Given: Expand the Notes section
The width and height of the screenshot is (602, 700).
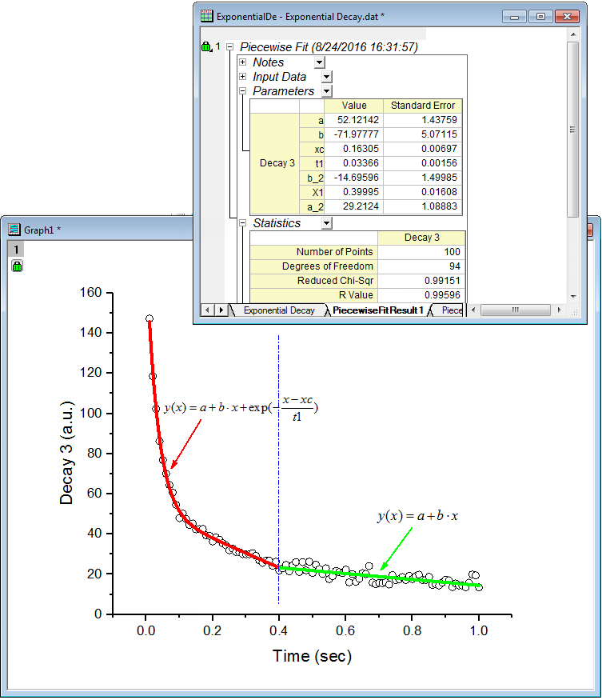Looking at the screenshot, I should pos(242,62).
